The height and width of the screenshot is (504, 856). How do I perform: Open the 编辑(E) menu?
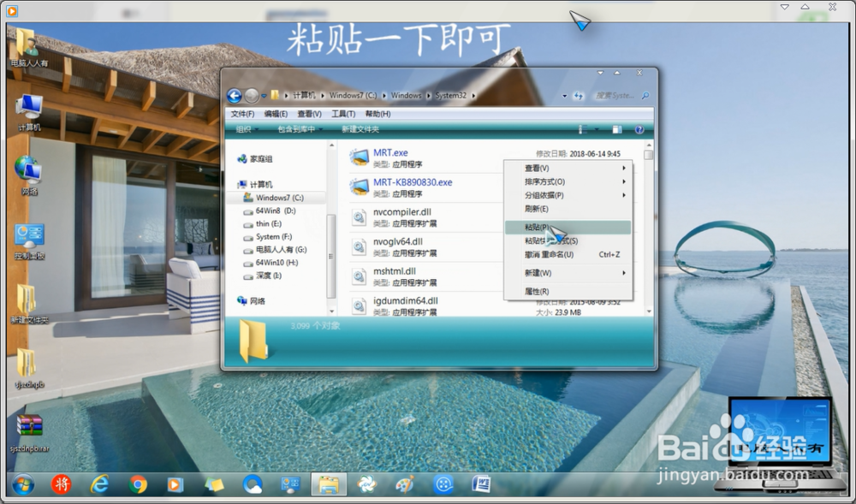pos(276,114)
